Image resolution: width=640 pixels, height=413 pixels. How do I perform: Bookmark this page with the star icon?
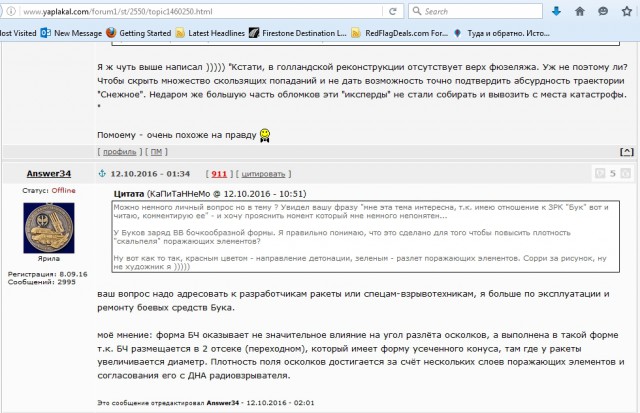(x=627, y=11)
